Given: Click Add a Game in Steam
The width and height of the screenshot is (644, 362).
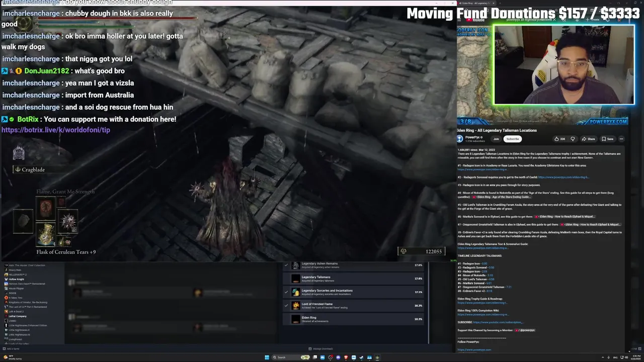Looking at the screenshot, I should point(10,348).
